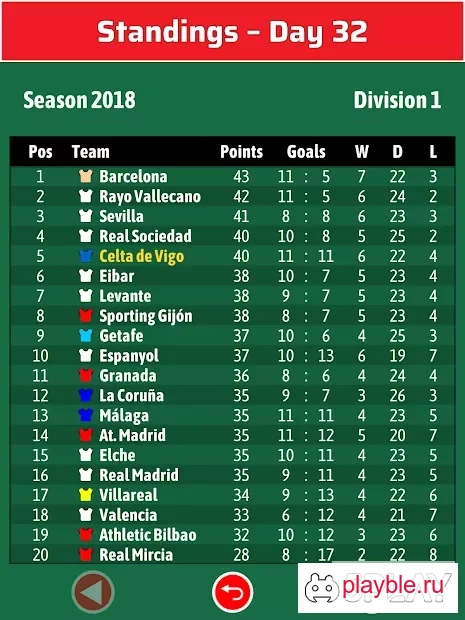Select the Rayo Vallecano row
Screen dimensions: 465x620
[232, 196]
